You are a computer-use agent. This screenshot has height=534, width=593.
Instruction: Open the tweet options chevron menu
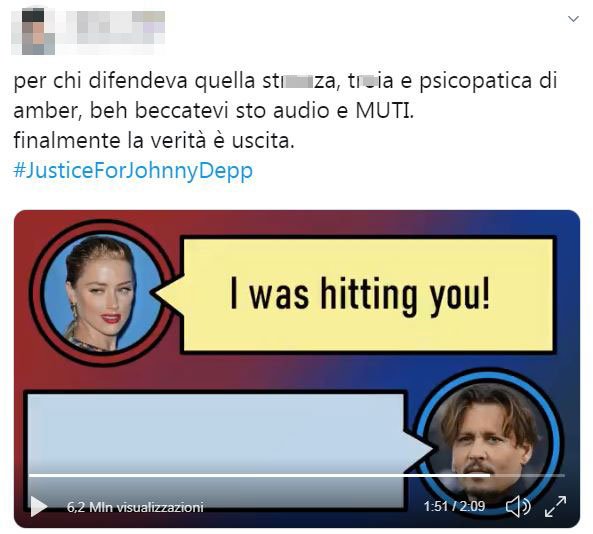tap(573, 19)
